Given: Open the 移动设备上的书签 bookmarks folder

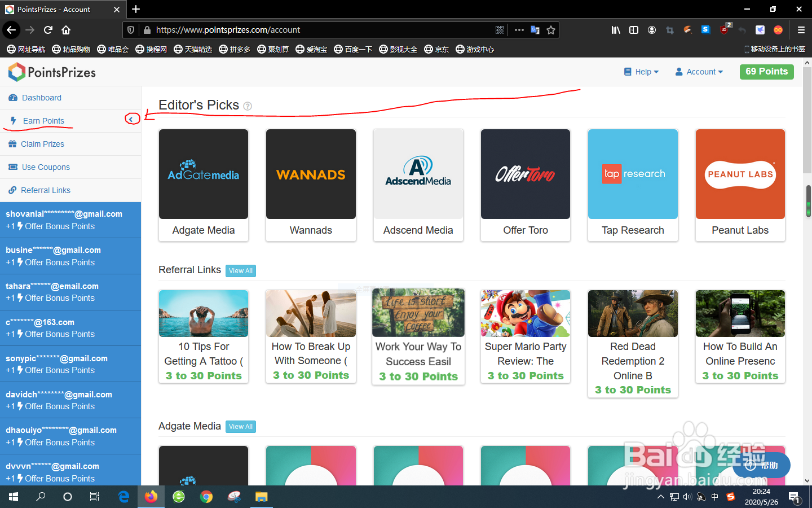Looking at the screenshot, I should tap(775, 50).
